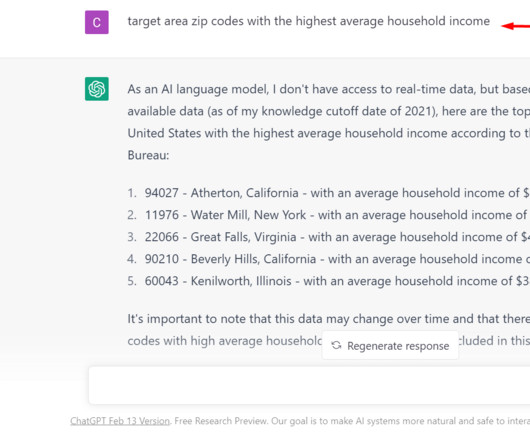Select list item 22066 Great Falls, Virginia
The height and width of the screenshot is (442, 530).
pos(328,237)
